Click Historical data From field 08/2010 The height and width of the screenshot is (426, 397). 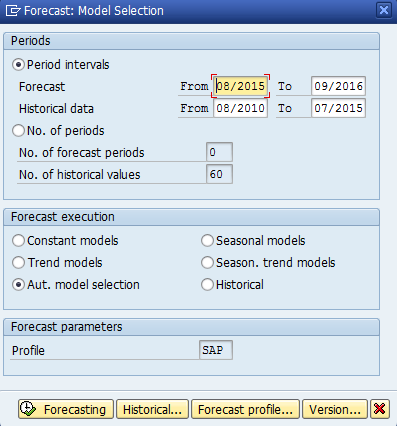click(x=240, y=108)
